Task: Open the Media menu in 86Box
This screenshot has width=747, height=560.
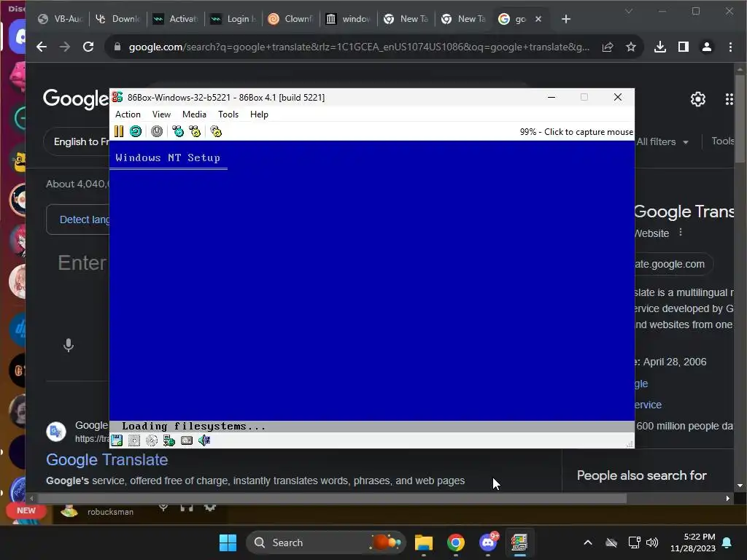Action: click(x=194, y=114)
